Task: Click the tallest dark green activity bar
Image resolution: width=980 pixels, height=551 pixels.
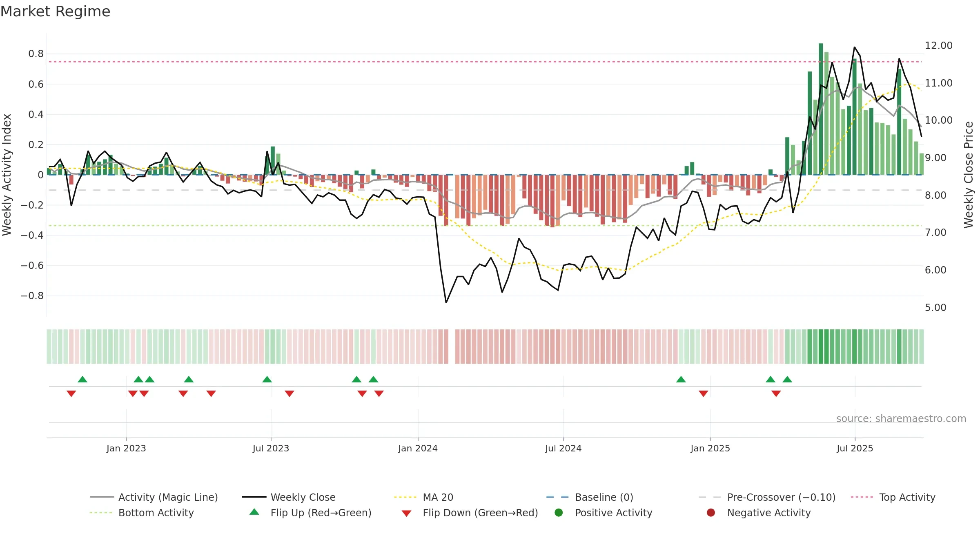Action: pos(821,109)
